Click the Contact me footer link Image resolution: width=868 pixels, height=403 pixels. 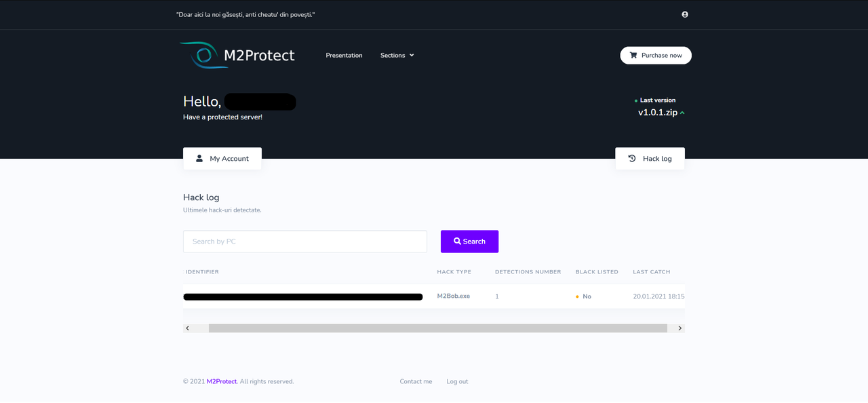(416, 381)
